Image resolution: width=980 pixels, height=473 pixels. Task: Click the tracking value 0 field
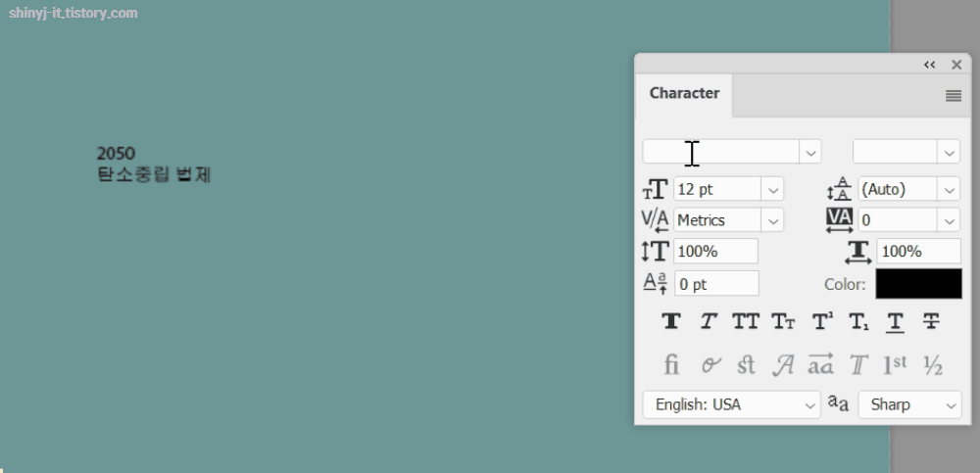(x=898, y=220)
